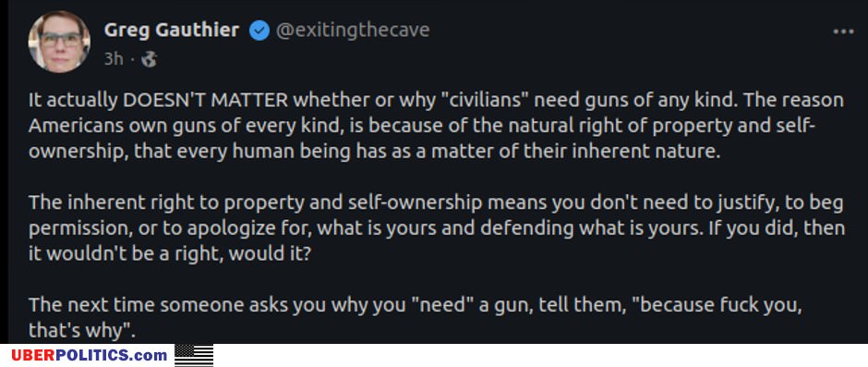Click the UBERPOLITICS.com watermark logo
The image size is (868, 367).
click(x=90, y=355)
